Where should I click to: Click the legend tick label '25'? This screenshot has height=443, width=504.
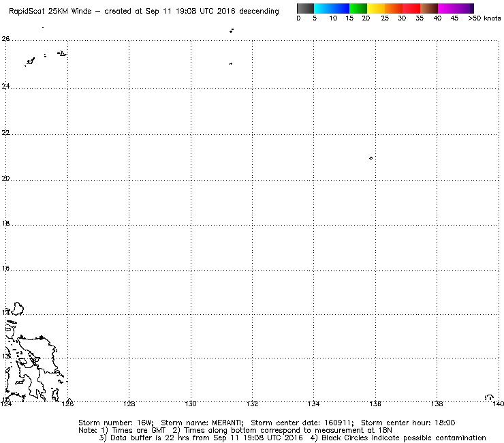pos(385,18)
